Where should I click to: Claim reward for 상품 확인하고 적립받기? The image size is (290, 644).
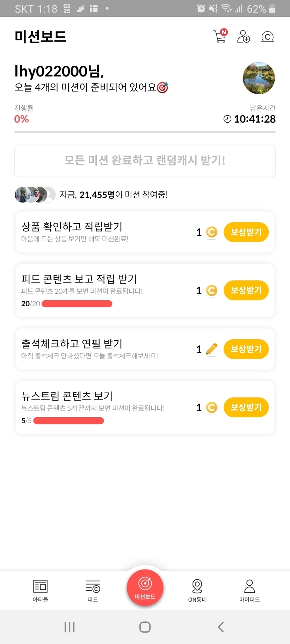pyautogui.click(x=246, y=232)
